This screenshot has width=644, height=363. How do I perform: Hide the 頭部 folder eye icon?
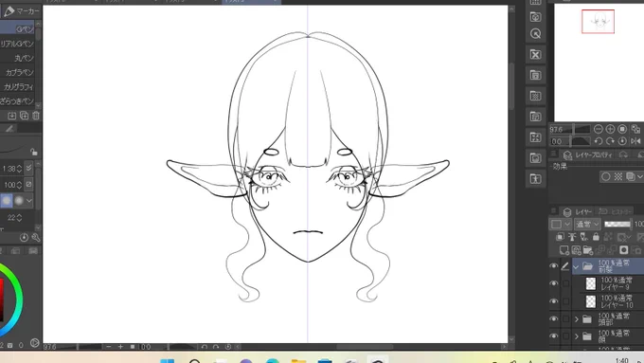554,318
